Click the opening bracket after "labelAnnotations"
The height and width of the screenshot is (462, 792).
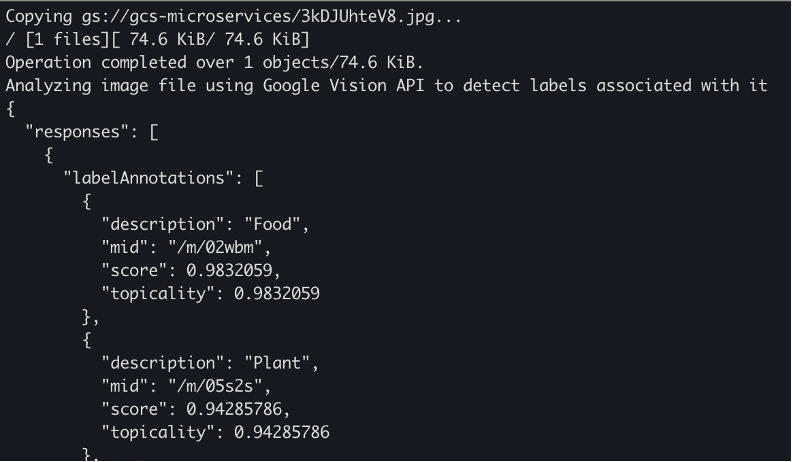258,178
